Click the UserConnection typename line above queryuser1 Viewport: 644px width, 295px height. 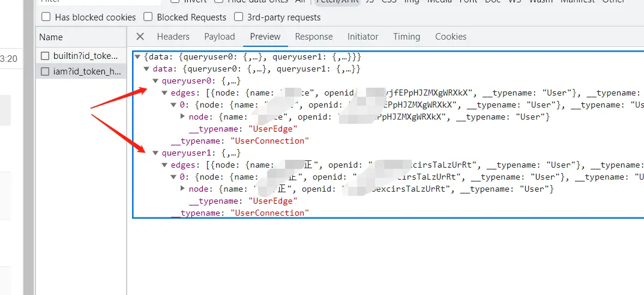click(x=240, y=141)
